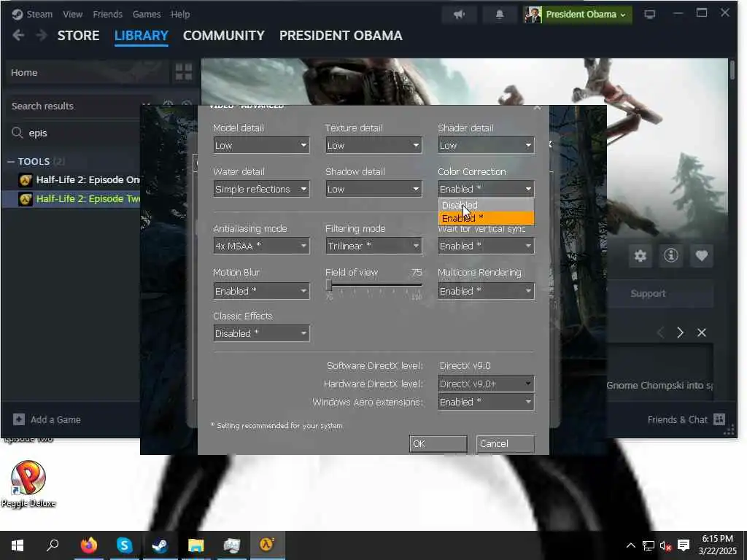The width and height of the screenshot is (747, 560).
Task: Click the muted volume tray icon
Action: pyautogui.click(x=665, y=545)
